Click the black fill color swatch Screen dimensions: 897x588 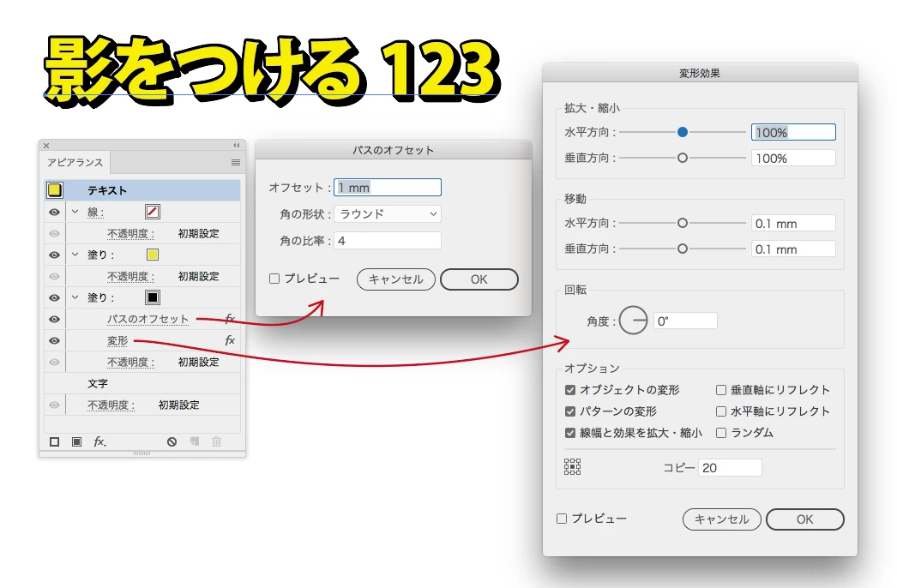[153, 297]
